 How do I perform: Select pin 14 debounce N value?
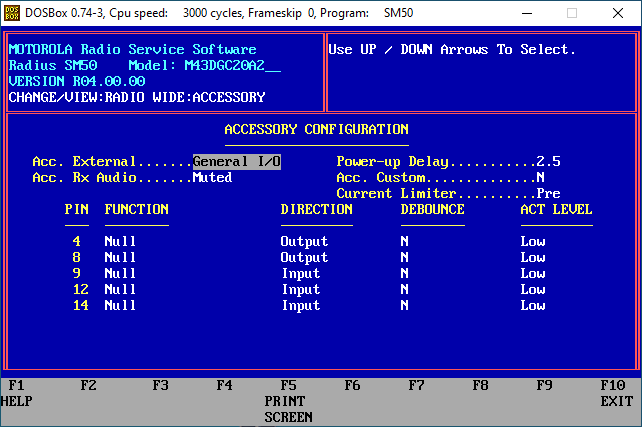tap(404, 305)
